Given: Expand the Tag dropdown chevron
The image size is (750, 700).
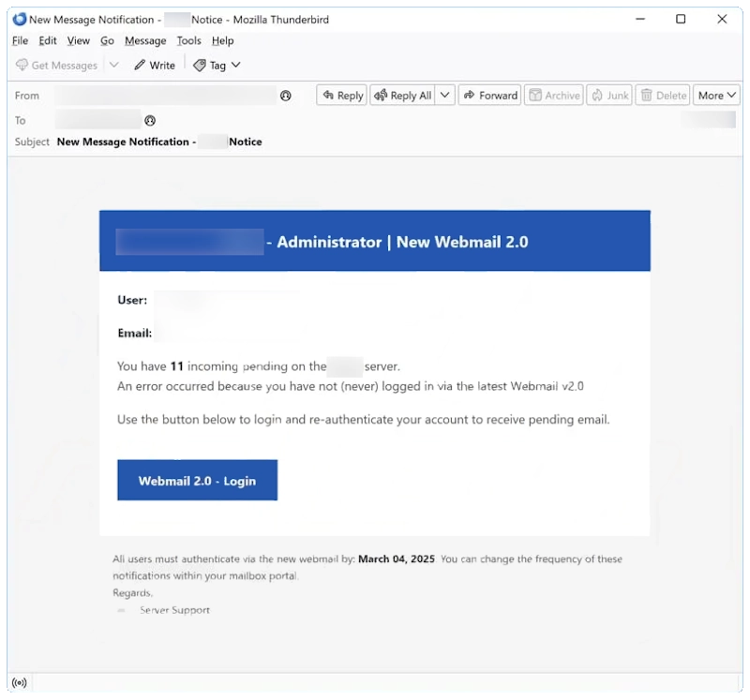Looking at the screenshot, I should pyautogui.click(x=235, y=65).
